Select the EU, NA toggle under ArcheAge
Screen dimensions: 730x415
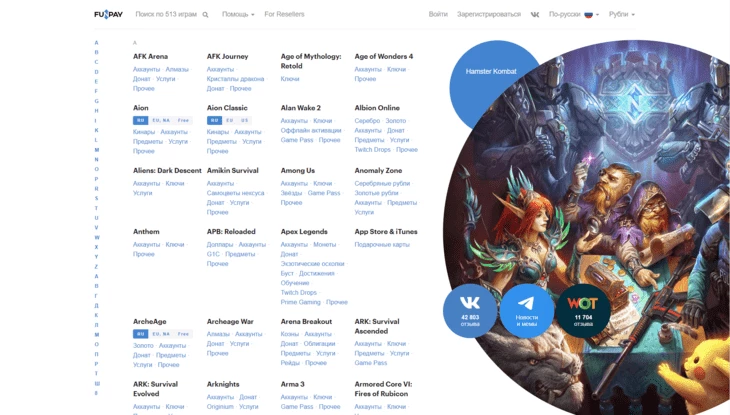pos(161,334)
